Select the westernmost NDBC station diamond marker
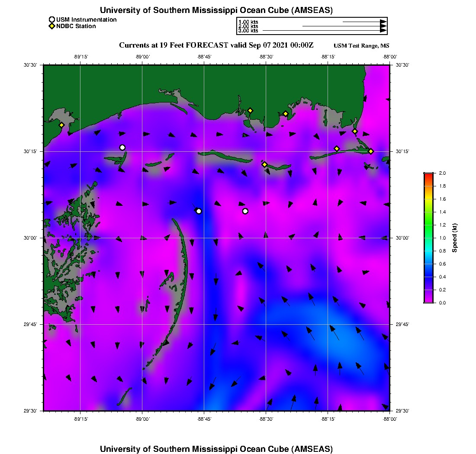 (62, 125)
